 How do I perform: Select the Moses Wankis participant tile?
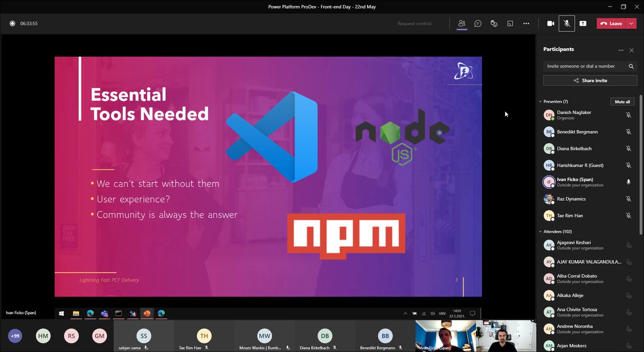(x=265, y=336)
